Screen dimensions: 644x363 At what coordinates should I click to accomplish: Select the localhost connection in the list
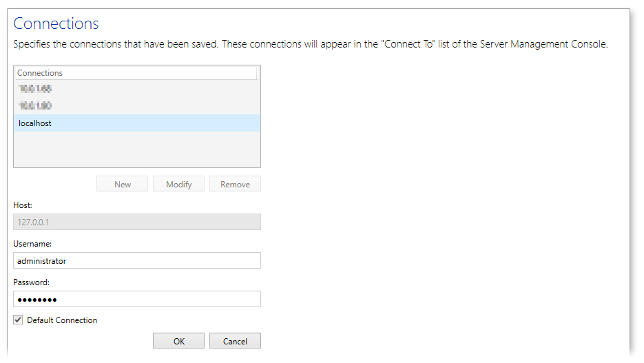35,123
